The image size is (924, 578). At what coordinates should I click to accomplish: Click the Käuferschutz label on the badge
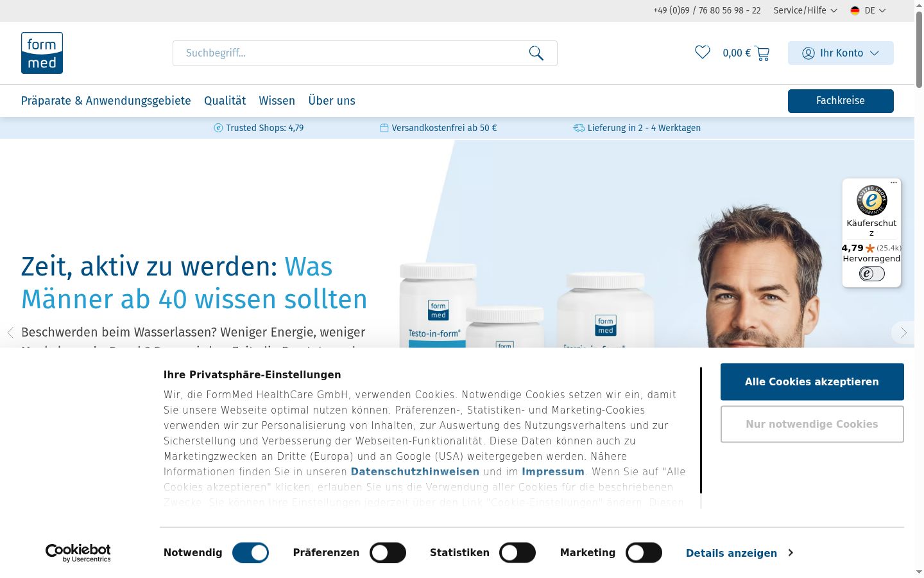[871, 227]
